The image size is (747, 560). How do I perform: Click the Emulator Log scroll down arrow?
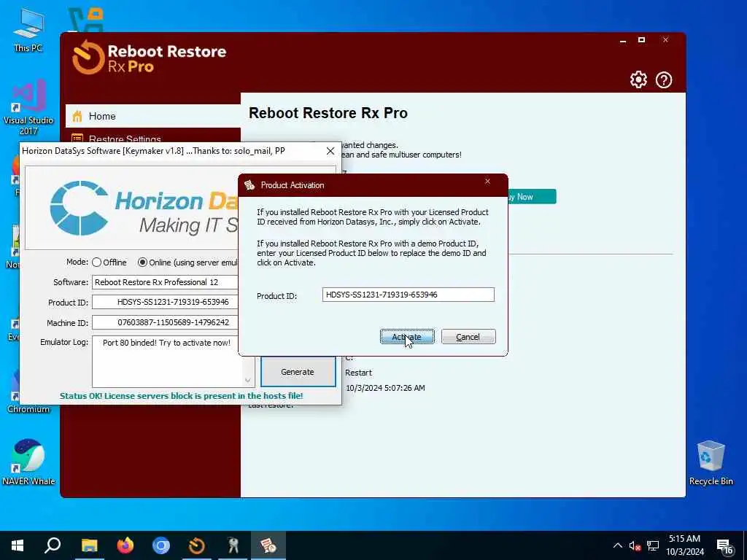click(x=248, y=380)
